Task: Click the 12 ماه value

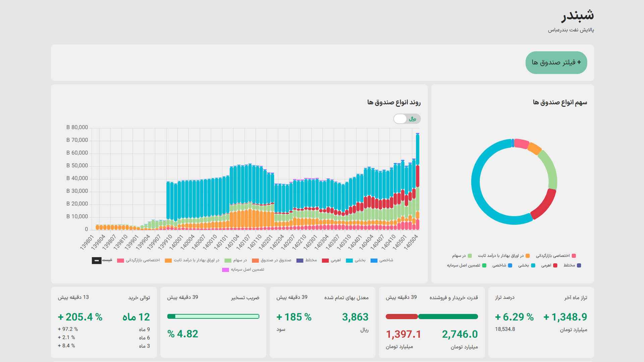Action: (136, 317)
